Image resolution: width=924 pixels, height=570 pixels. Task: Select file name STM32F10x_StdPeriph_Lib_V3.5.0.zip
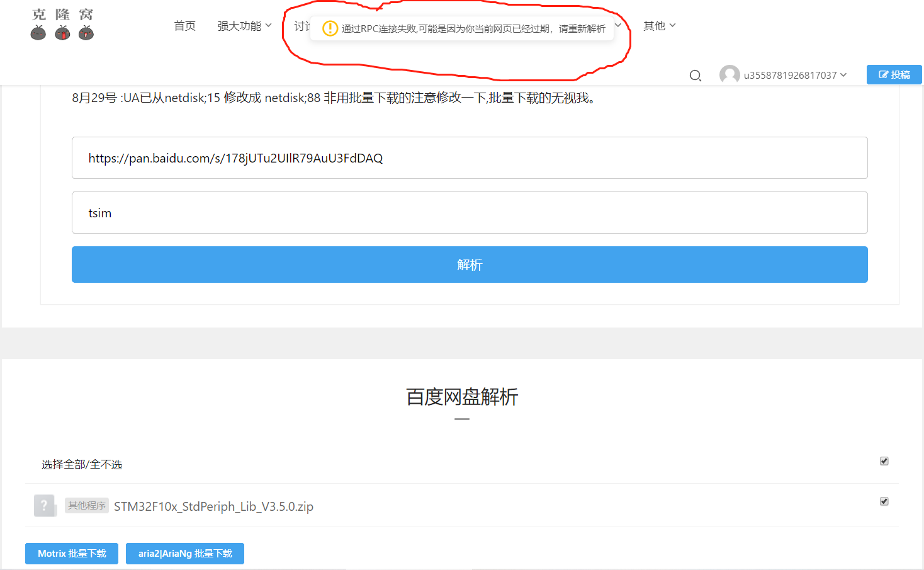pos(213,506)
